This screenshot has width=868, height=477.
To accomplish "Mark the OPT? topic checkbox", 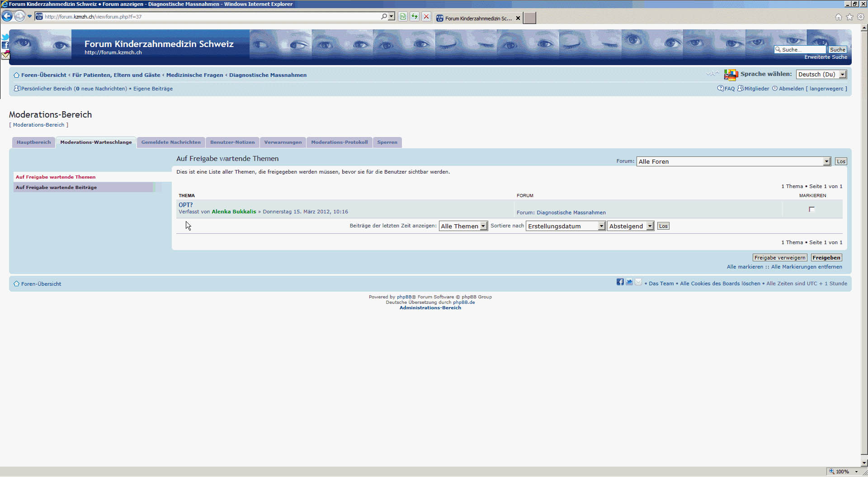I will [811, 209].
